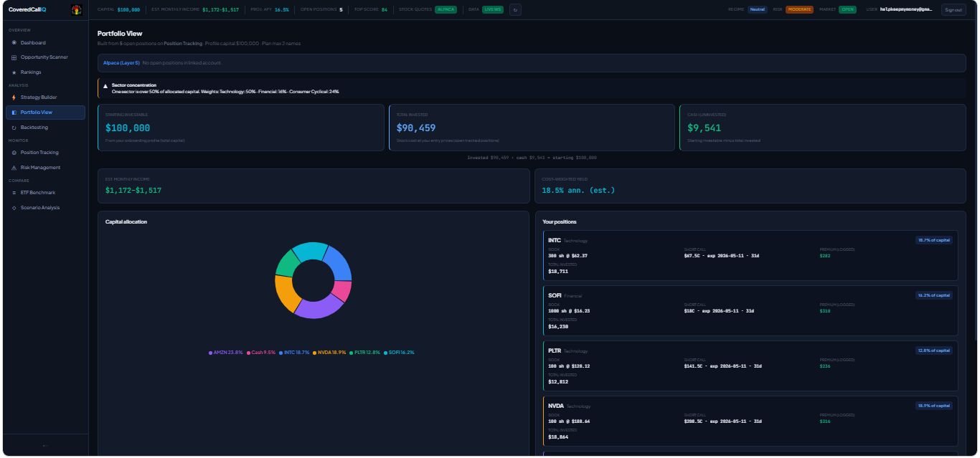980x458 pixels.
Task: Open Opportunity Scanner via its grid icon
Action: (x=14, y=57)
